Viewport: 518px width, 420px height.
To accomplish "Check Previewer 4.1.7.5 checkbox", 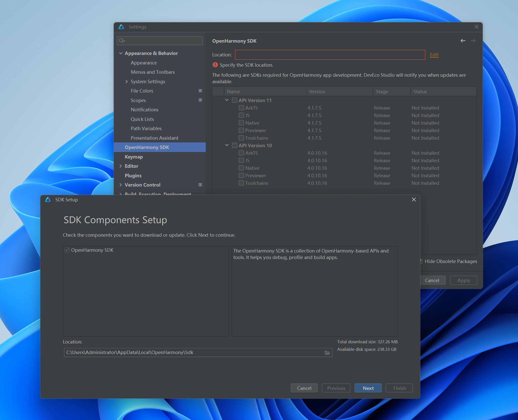I will [x=241, y=130].
